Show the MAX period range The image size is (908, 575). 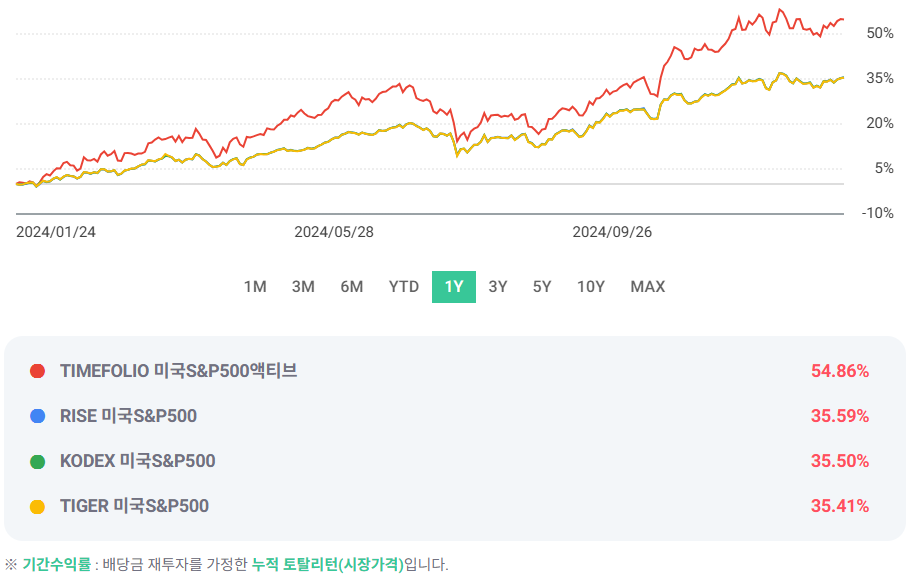point(647,287)
